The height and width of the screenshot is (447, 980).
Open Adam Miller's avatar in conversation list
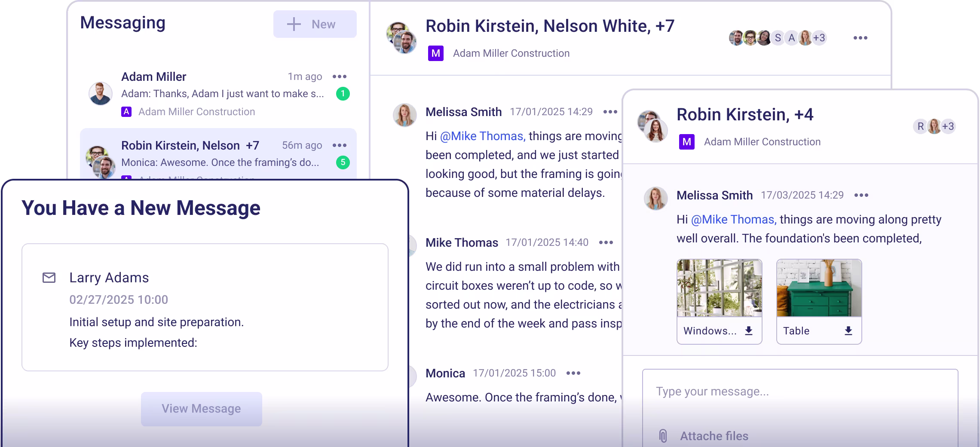(100, 93)
